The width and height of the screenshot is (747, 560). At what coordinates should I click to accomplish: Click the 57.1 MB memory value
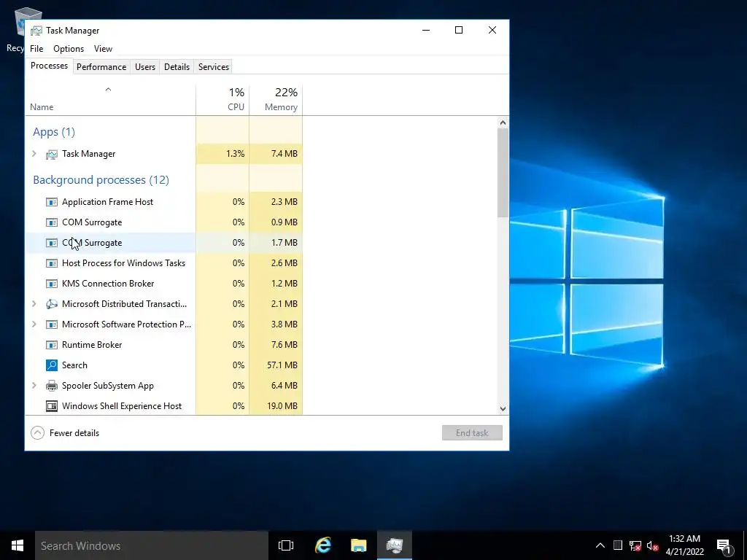click(x=282, y=365)
